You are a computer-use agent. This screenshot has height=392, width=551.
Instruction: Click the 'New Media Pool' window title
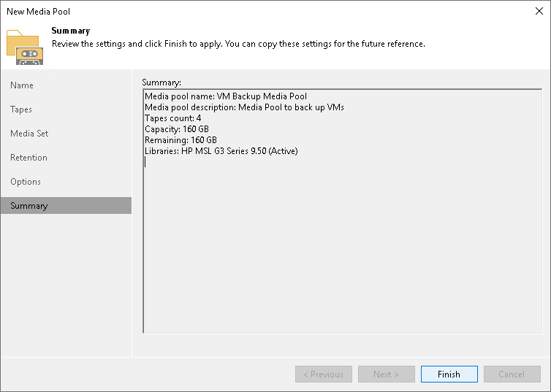(x=38, y=11)
